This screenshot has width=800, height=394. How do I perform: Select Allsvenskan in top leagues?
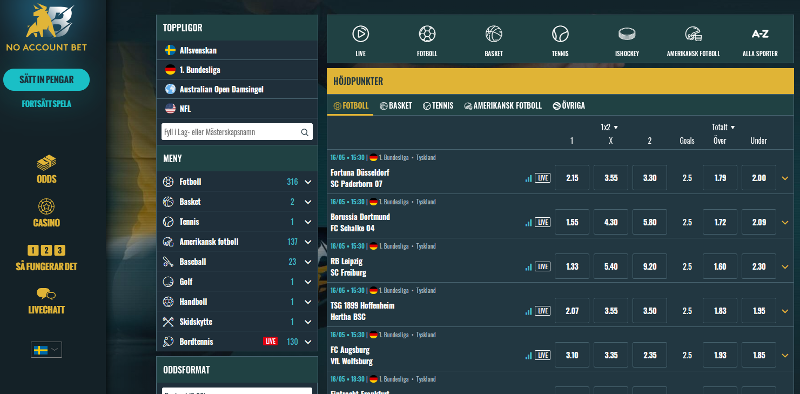[x=237, y=51]
